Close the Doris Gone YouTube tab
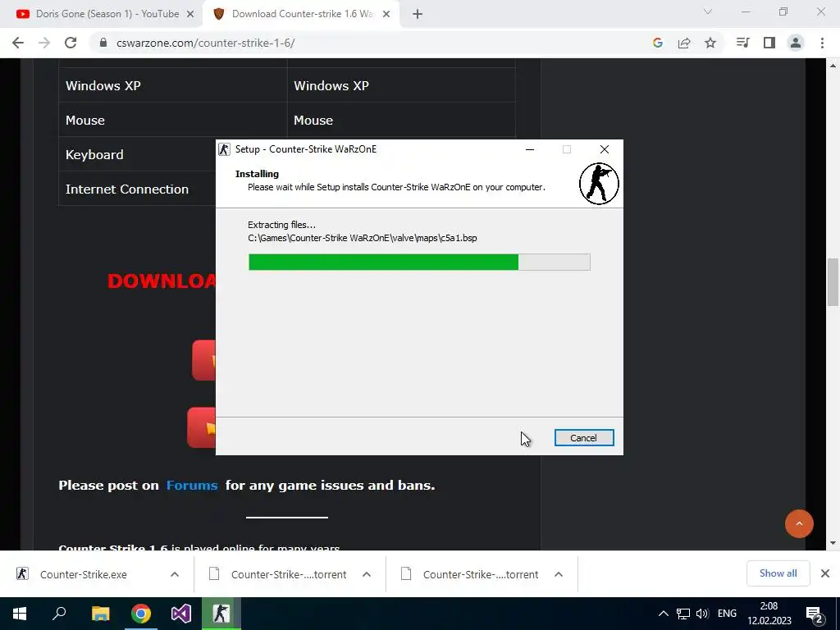840x630 pixels. click(190, 15)
